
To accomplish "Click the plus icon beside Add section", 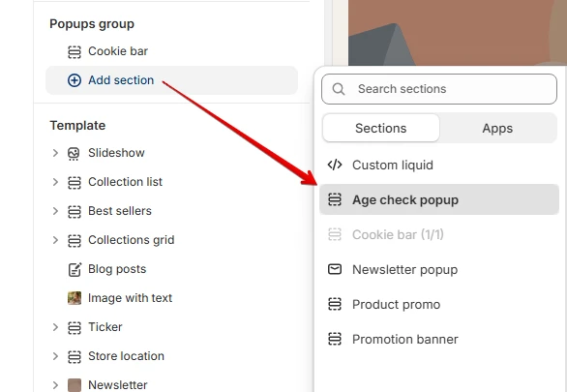I will 75,80.
